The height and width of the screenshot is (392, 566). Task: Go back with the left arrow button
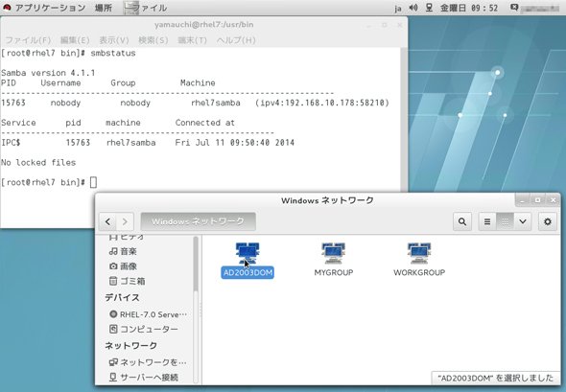click(x=107, y=221)
